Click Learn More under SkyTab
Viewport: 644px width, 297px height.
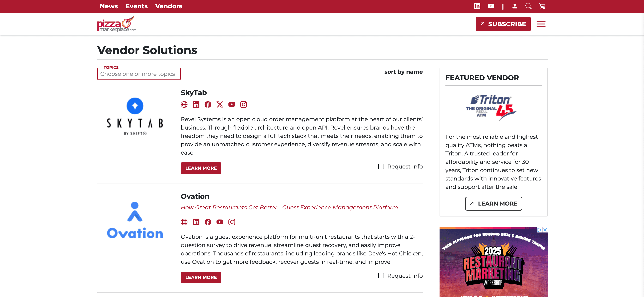[x=201, y=168]
